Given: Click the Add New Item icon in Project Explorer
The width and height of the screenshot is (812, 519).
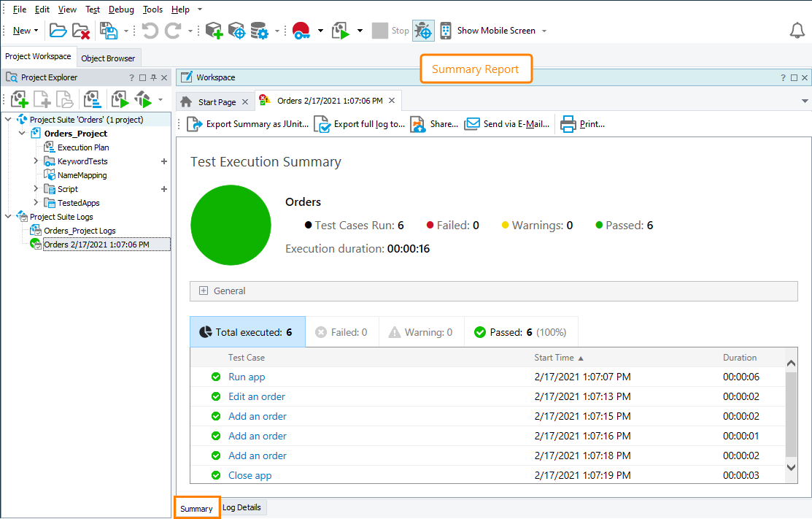Looking at the screenshot, I should [x=18, y=98].
